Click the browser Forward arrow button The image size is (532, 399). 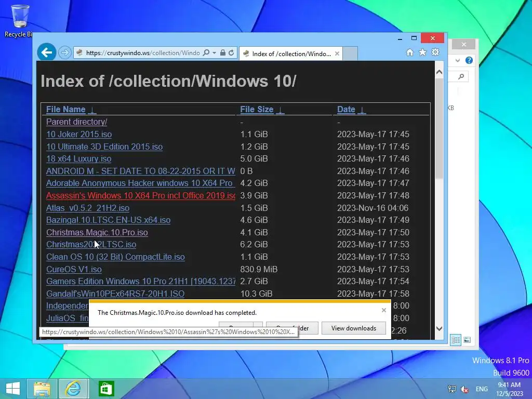64,52
